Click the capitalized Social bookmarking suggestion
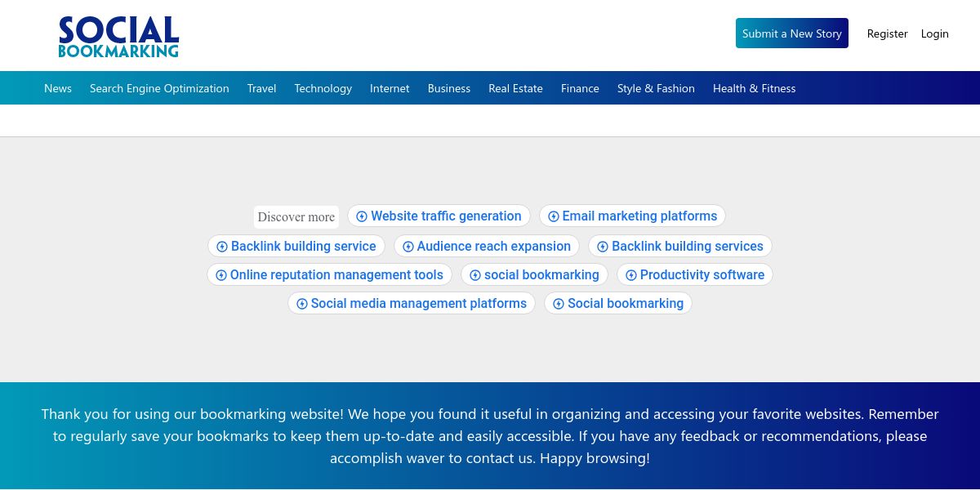Screen dimensions: 980x490 617,303
